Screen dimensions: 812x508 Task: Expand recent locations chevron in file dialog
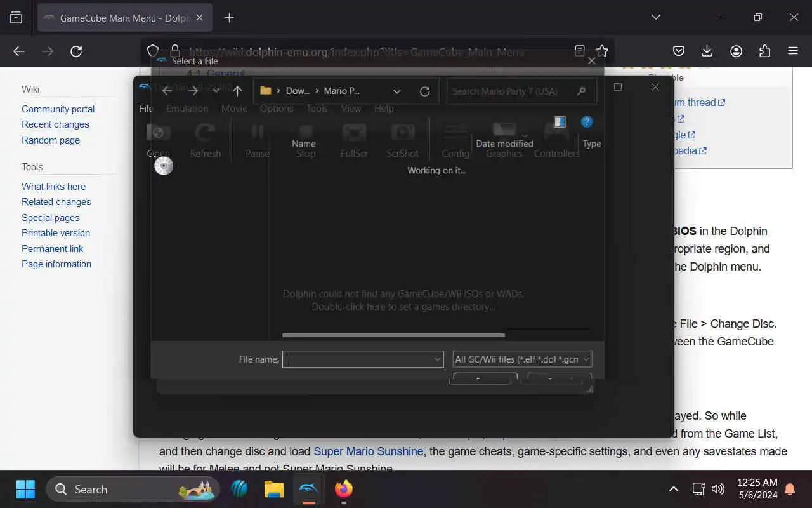pyautogui.click(x=216, y=91)
